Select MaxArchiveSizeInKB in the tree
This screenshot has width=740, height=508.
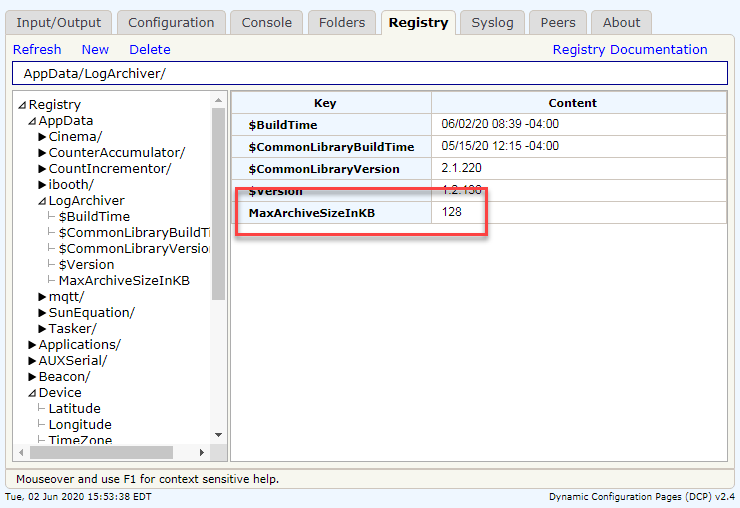click(124, 280)
